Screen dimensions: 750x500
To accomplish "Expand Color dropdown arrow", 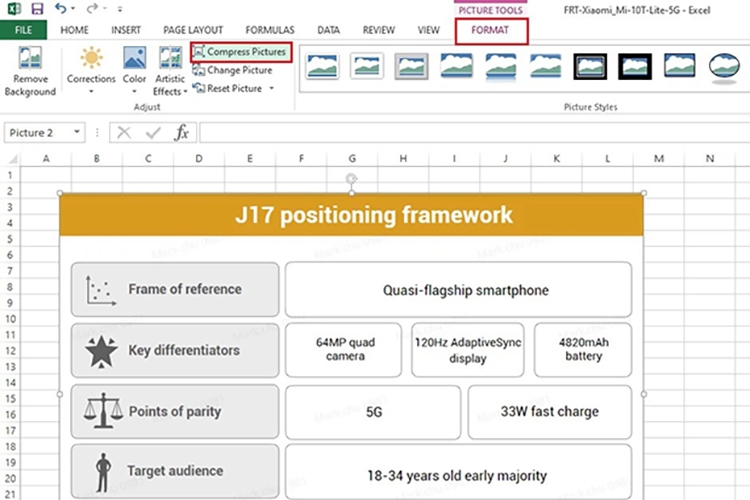I will (x=134, y=92).
